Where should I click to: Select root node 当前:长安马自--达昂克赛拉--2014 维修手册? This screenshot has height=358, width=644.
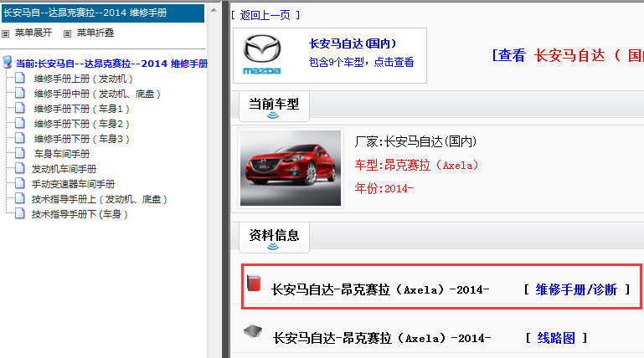pos(111,64)
